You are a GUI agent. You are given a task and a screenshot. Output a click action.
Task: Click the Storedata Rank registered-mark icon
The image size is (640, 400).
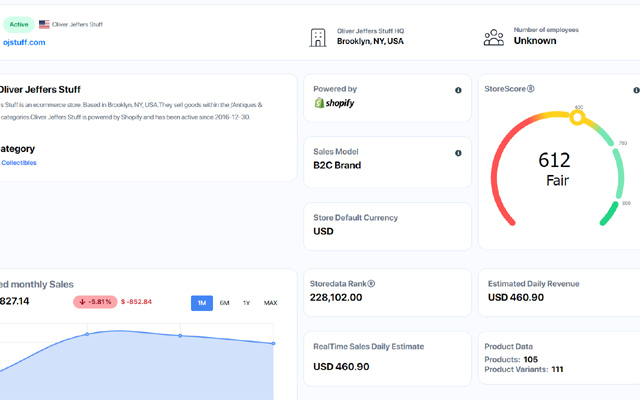point(371,283)
